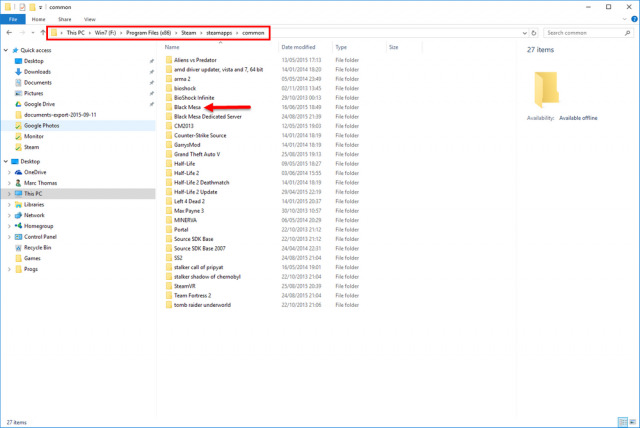The image size is (640, 428).
Task: Refresh the common folder view
Action: point(533,33)
